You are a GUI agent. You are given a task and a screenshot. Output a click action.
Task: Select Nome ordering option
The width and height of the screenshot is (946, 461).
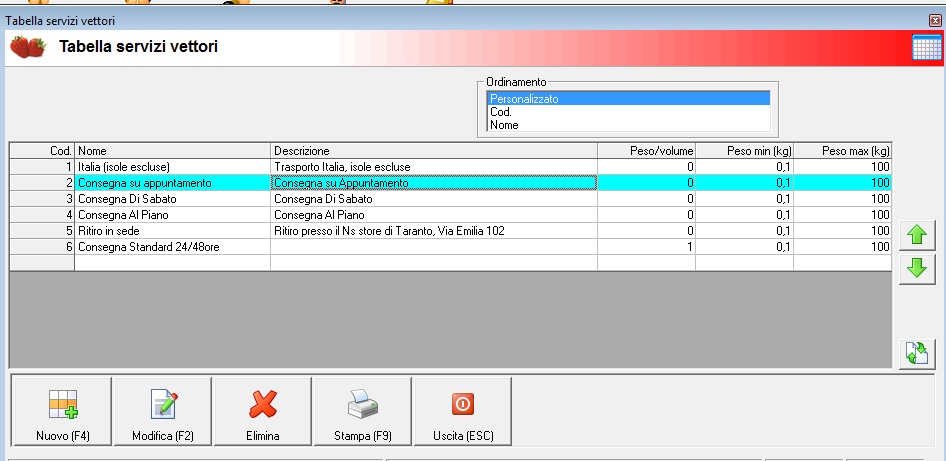(x=629, y=125)
